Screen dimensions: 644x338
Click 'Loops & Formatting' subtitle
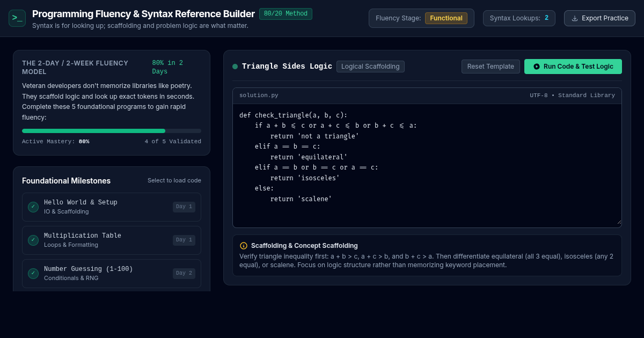[71, 245]
